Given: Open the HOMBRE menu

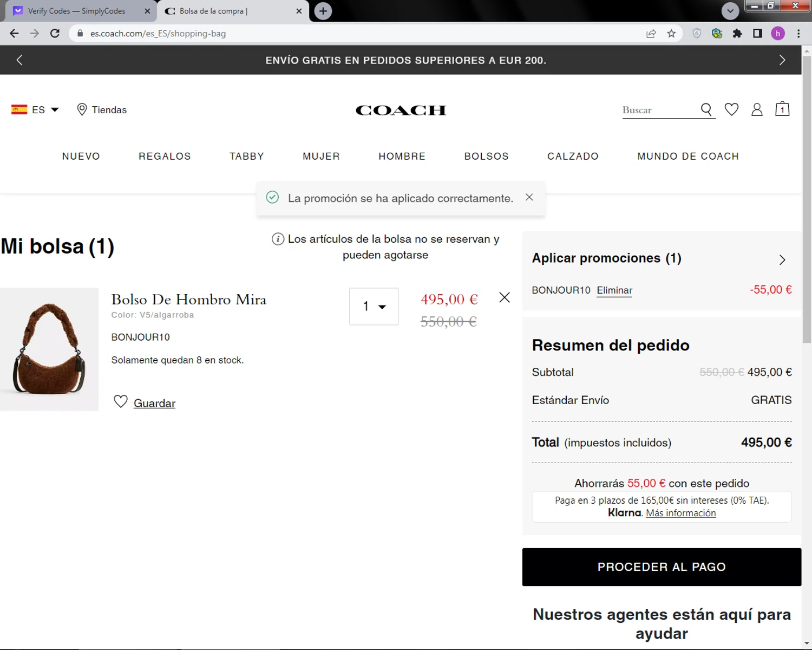Looking at the screenshot, I should (x=402, y=157).
